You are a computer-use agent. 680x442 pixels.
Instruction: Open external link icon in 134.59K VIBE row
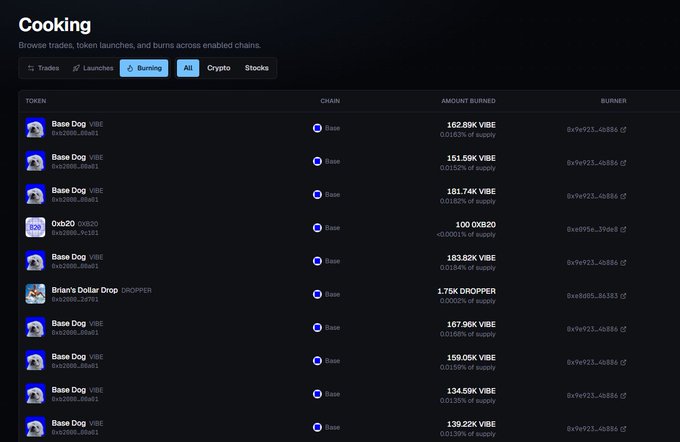point(623,396)
